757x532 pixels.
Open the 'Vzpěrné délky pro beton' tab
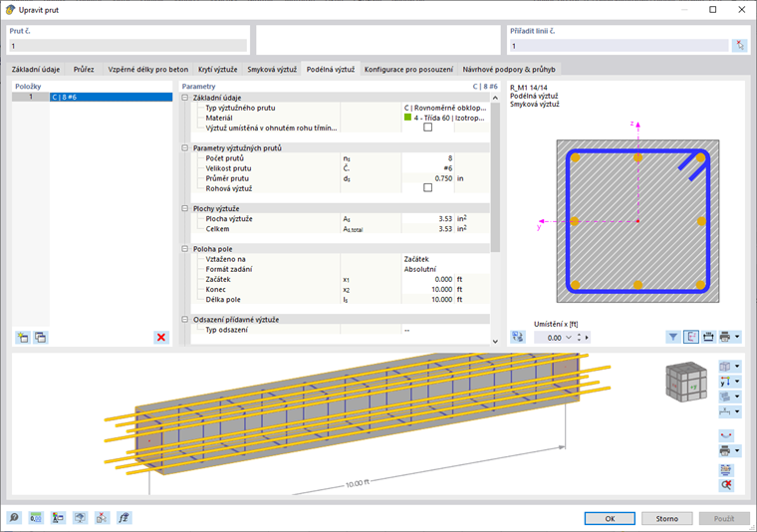pyautogui.click(x=147, y=69)
